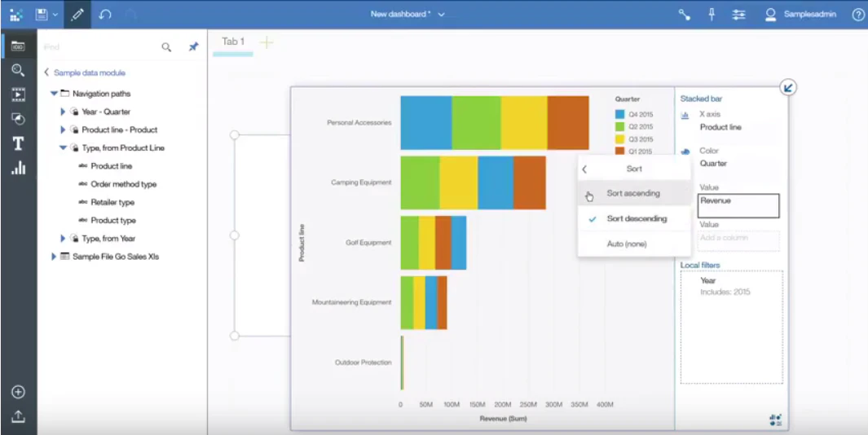Click the widget corner logo icon
This screenshot has width=868, height=435.
(x=776, y=420)
